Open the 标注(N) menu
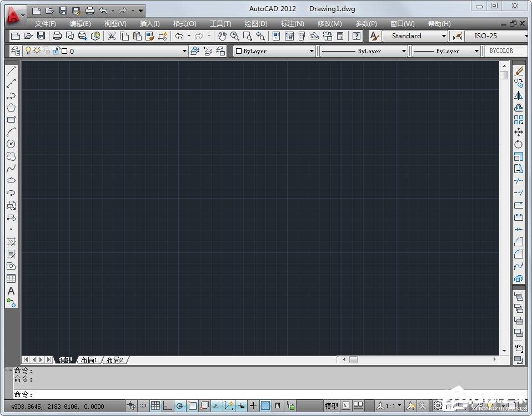 coord(292,24)
